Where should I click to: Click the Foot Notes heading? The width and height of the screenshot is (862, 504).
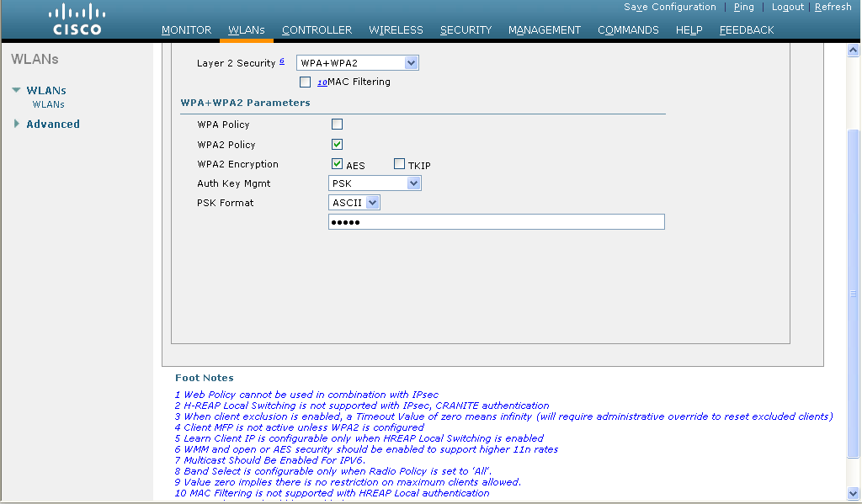[x=205, y=378]
